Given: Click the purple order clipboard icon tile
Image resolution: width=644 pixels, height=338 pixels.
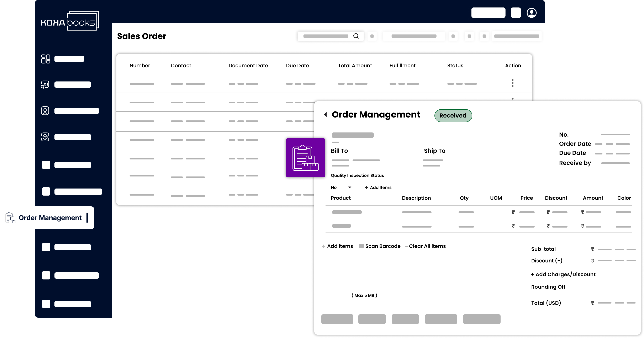Looking at the screenshot, I should coord(305,158).
